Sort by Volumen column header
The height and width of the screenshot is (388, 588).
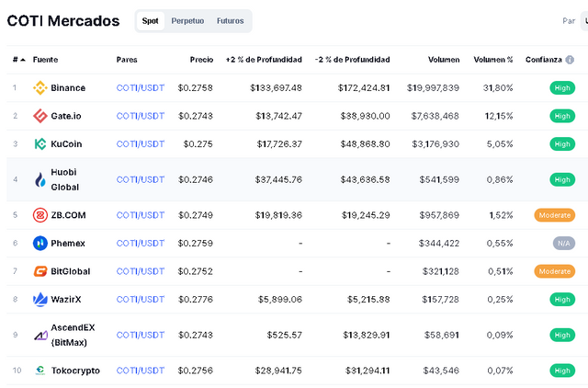click(444, 60)
